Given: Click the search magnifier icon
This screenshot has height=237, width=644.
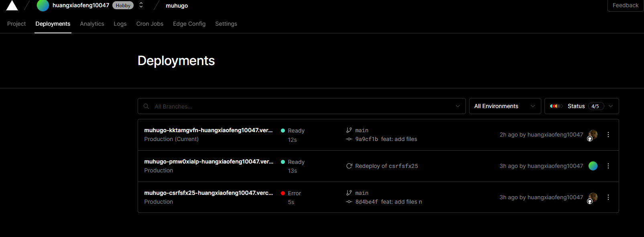Looking at the screenshot, I should pyautogui.click(x=146, y=106).
